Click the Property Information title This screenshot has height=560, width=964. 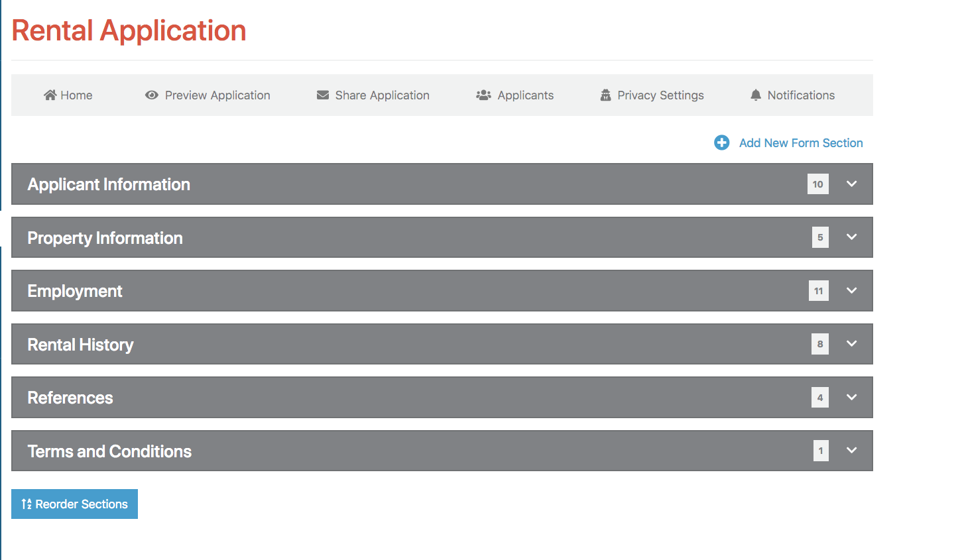105,238
